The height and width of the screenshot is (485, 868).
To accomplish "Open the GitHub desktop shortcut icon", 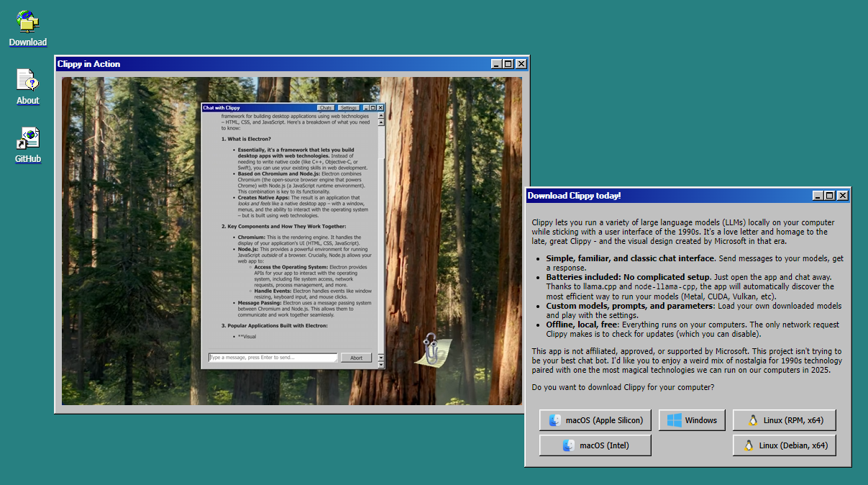I will coord(28,145).
